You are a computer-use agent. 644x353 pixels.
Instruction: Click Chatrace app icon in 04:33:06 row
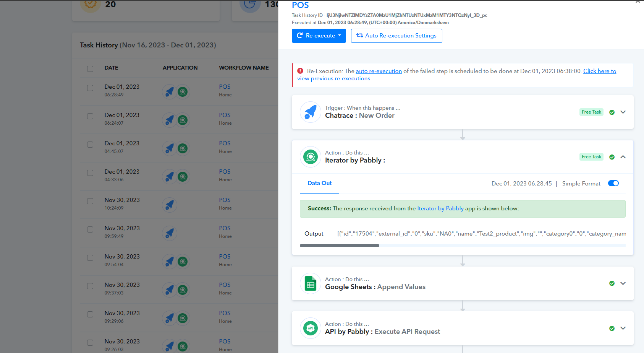170,177
